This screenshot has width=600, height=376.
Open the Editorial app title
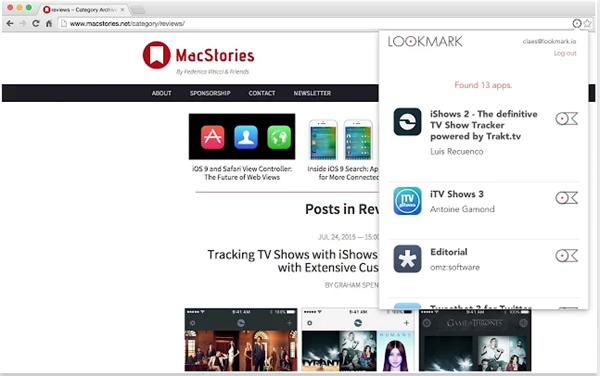(x=448, y=252)
